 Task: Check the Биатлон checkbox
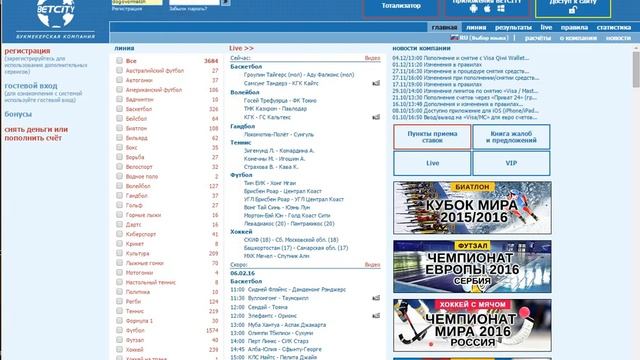pos(119,128)
